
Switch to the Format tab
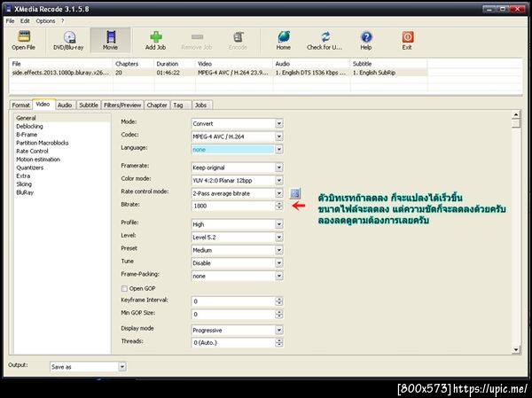20,105
